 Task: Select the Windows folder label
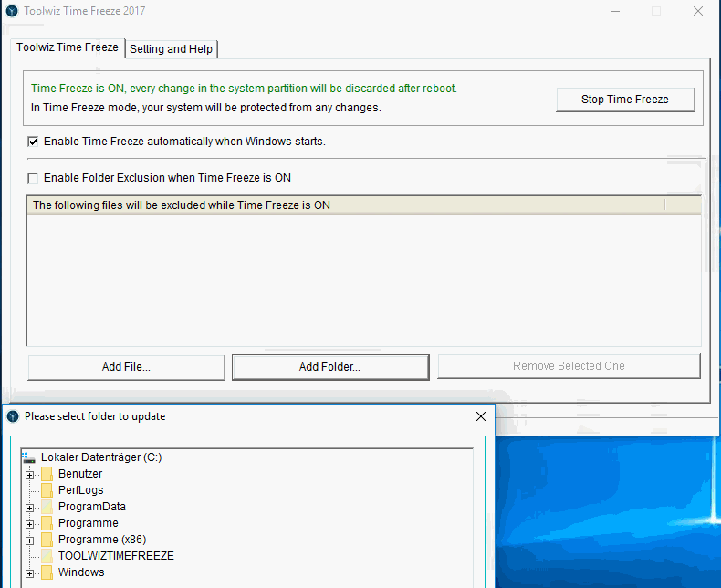[x=81, y=572]
